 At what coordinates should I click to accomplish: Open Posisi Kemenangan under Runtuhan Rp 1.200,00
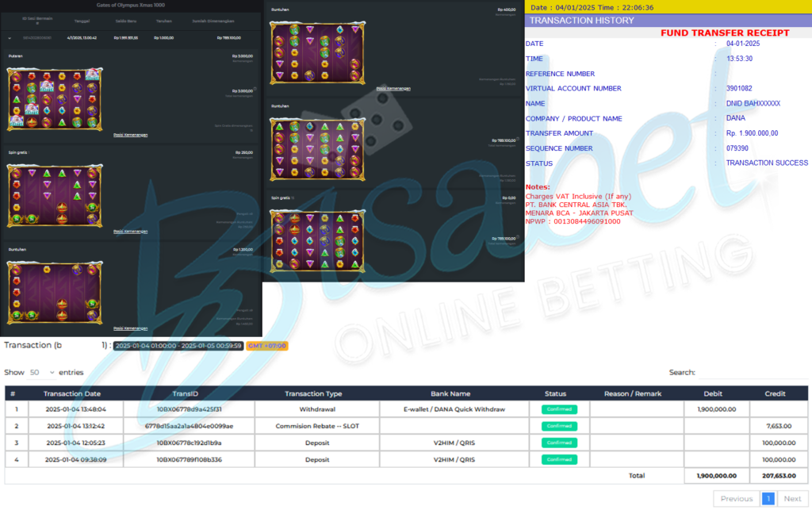click(x=131, y=328)
